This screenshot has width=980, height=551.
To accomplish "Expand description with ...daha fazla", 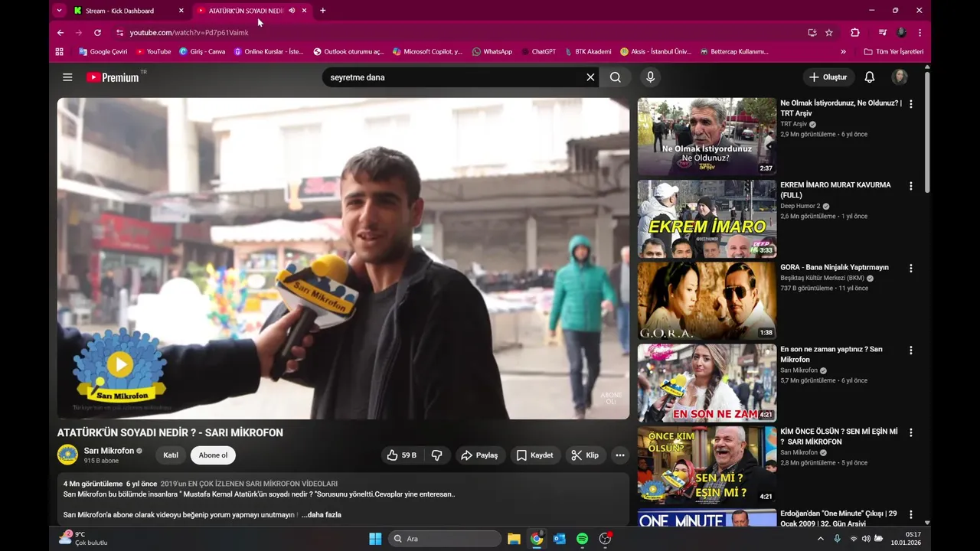I will click(x=322, y=515).
